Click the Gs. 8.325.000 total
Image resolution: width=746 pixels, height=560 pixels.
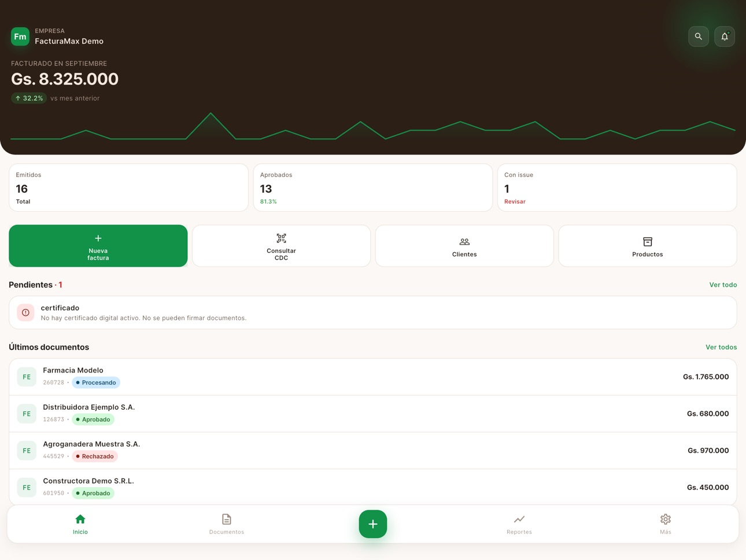tap(65, 79)
